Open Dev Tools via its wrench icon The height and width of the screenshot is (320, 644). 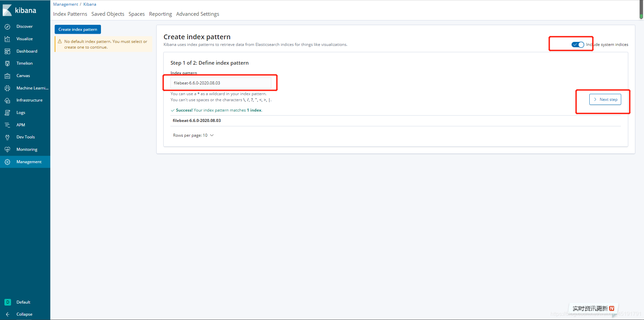pos(7,137)
